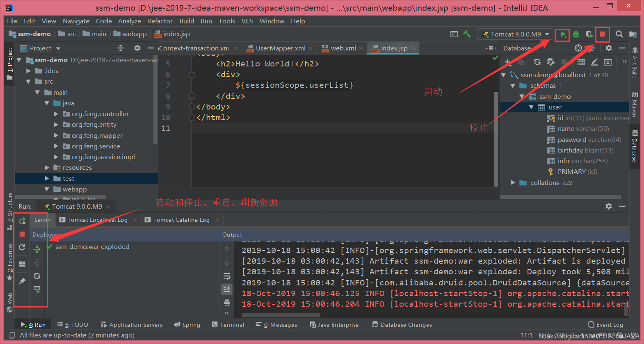Toggle the tool window bars at bottom-left corner
This screenshot has width=644, height=344.
pos(12,335)
